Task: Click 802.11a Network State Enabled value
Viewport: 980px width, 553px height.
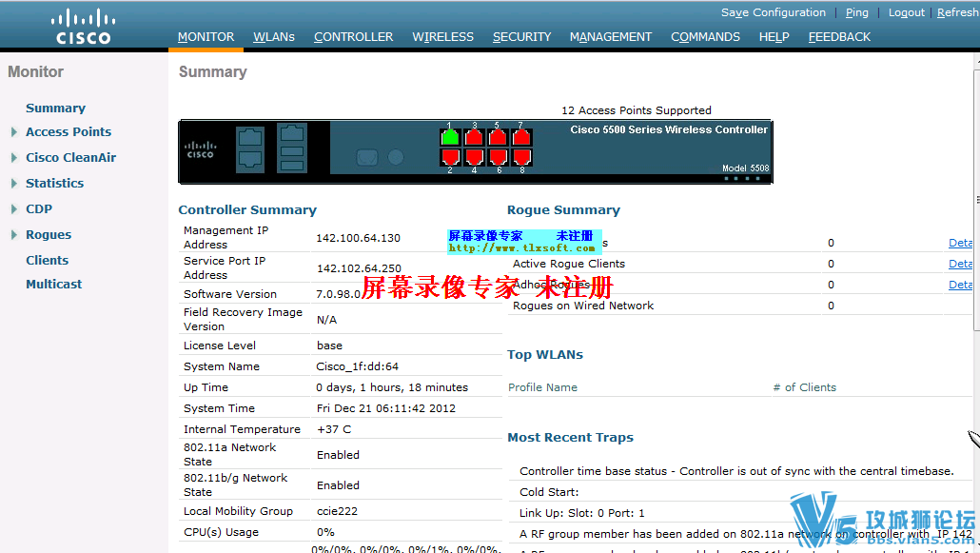Action: pos(338,455)
